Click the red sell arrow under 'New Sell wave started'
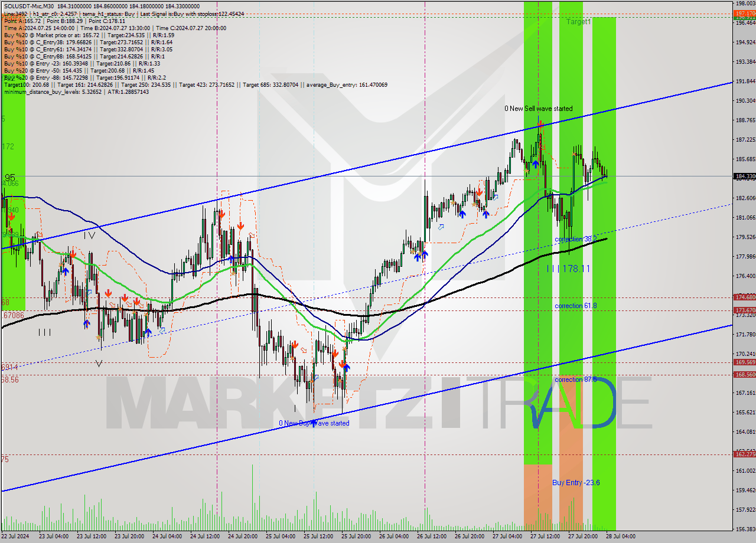Image resolution: width=756 pixels, height=543 pixels. [x=540, y=124]
